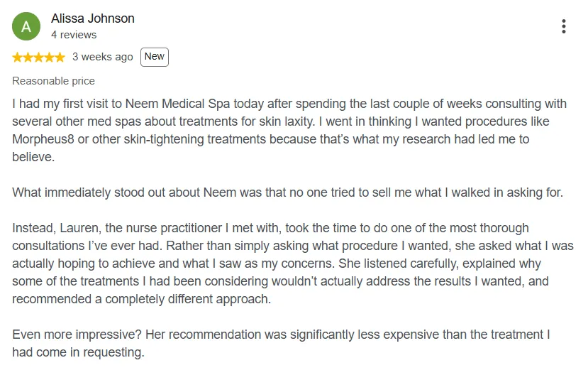This screenshot has width=588, height=375.
Task: Click the 'Reasonable price' label
Action: coord(54,81)
